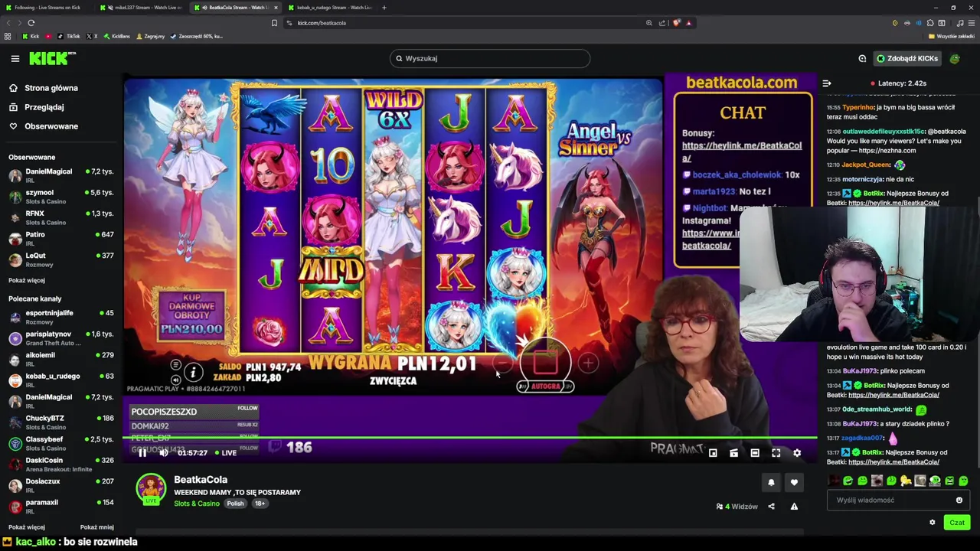
Task: Mute the stream volume
Action: tap(163, 453)
